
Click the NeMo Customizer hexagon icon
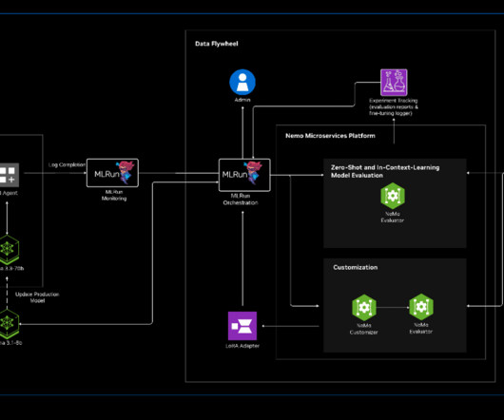(364, 307)
